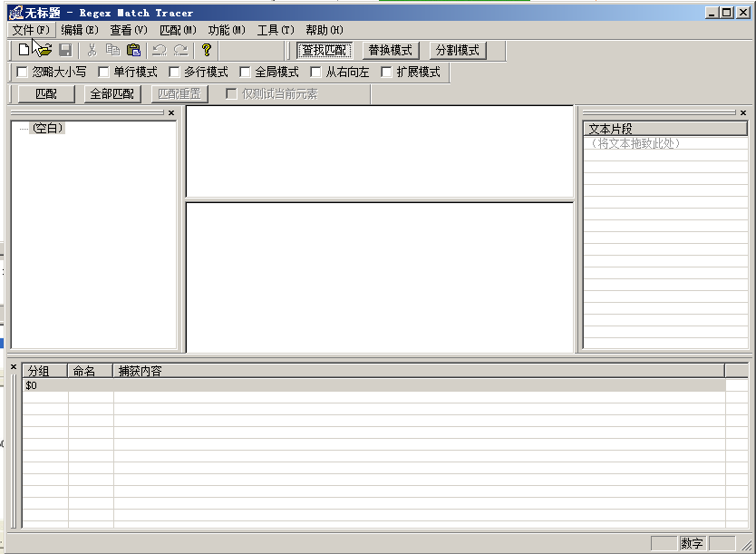Click in the regex pattern input area

point(380,151)
